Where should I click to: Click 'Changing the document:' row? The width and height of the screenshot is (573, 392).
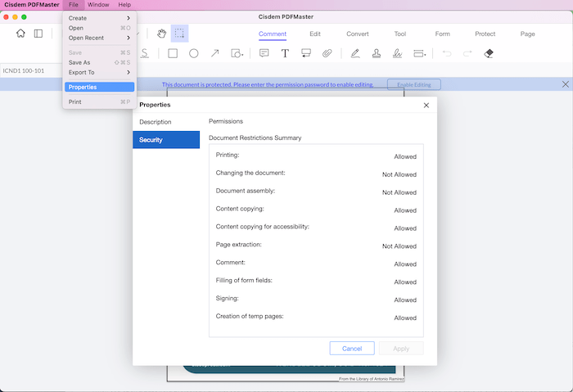point(316,173)
